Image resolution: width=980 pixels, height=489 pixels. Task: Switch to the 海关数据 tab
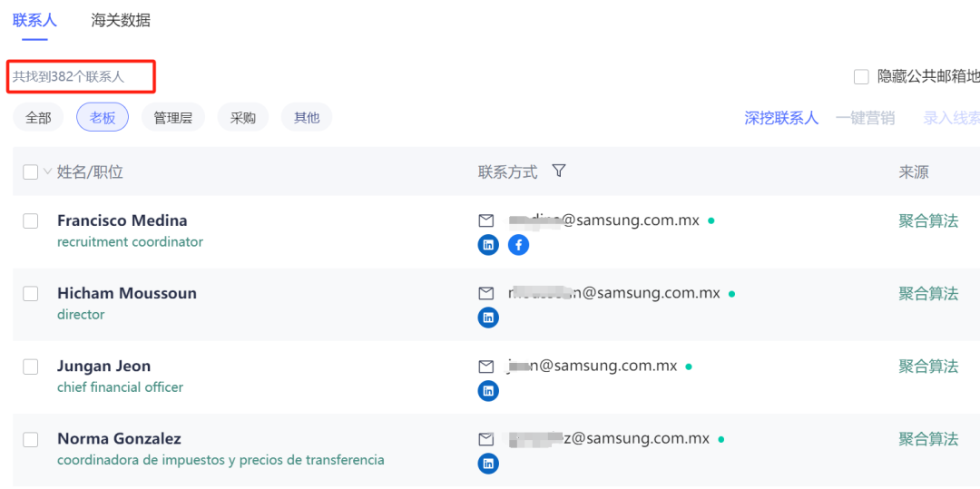coord(121,20)
